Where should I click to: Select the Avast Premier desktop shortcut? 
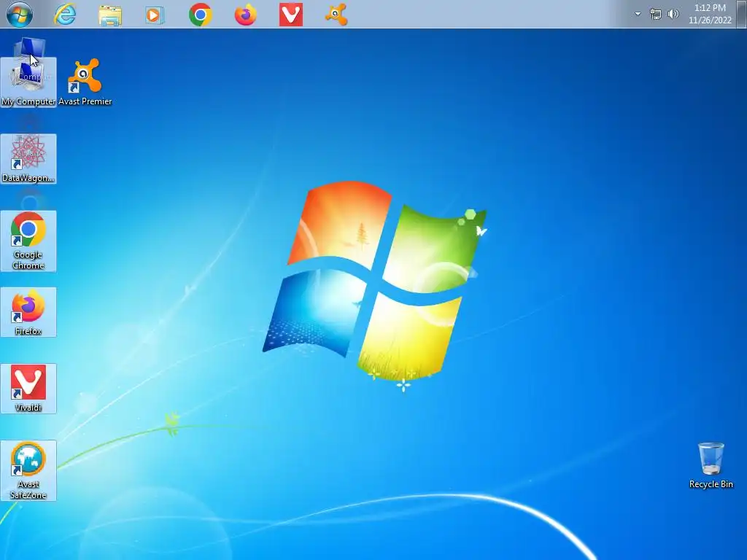85,82
